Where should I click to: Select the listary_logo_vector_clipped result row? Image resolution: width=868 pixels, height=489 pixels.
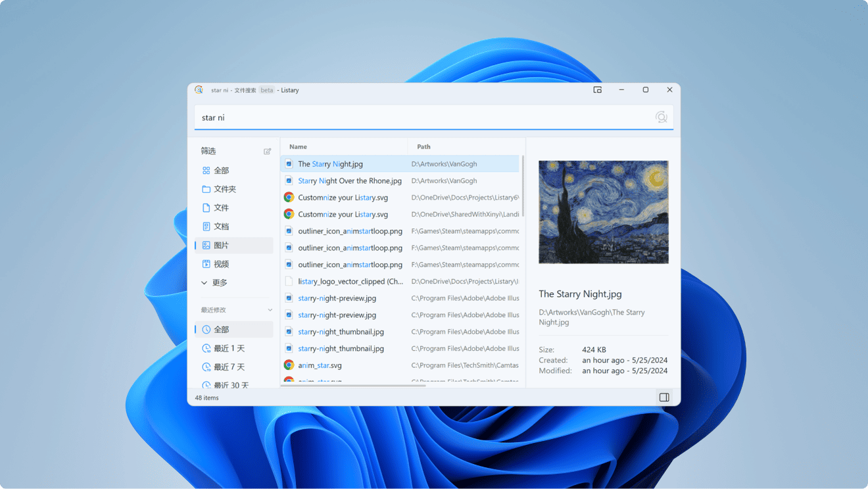400,282
